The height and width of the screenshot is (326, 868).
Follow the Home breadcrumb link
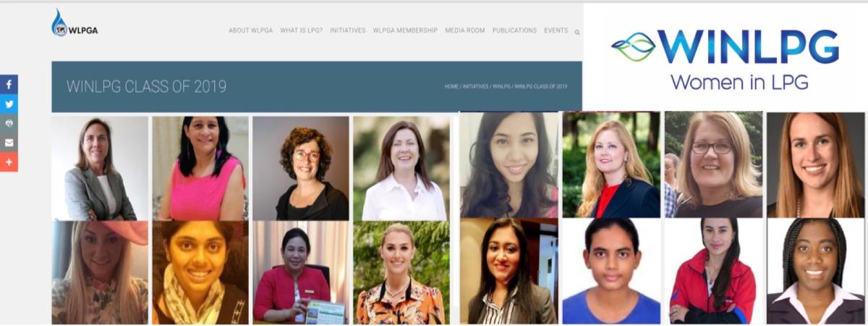(451, 86)
